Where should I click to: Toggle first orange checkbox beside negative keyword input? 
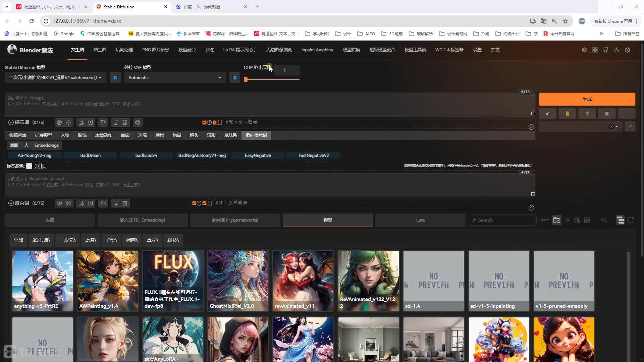(194, 203)
